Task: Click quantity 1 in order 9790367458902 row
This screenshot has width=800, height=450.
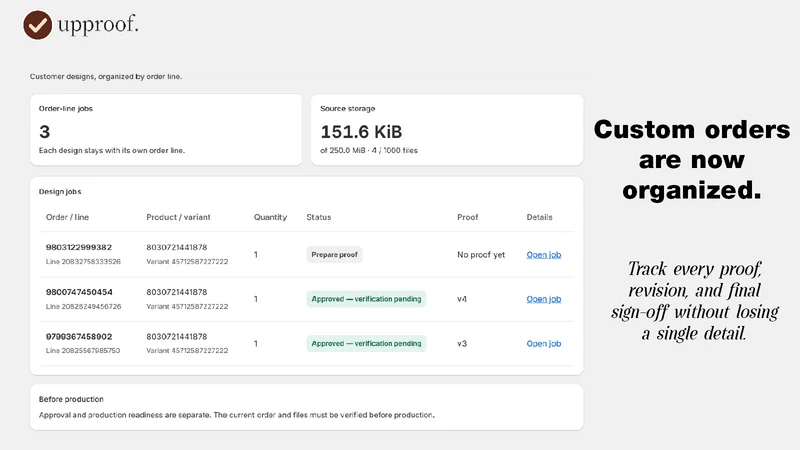Action: point(256,343)
